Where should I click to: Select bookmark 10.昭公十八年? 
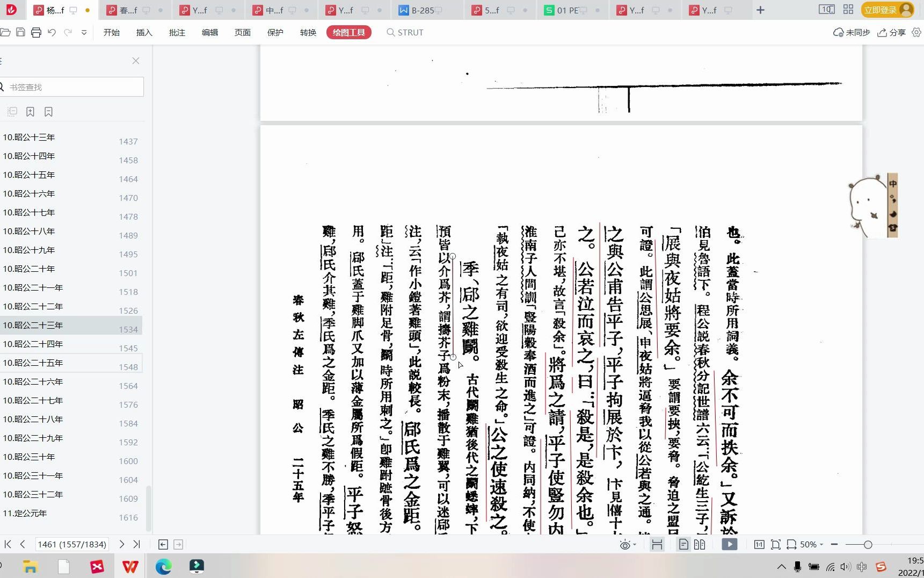click(x=71, y=232)
